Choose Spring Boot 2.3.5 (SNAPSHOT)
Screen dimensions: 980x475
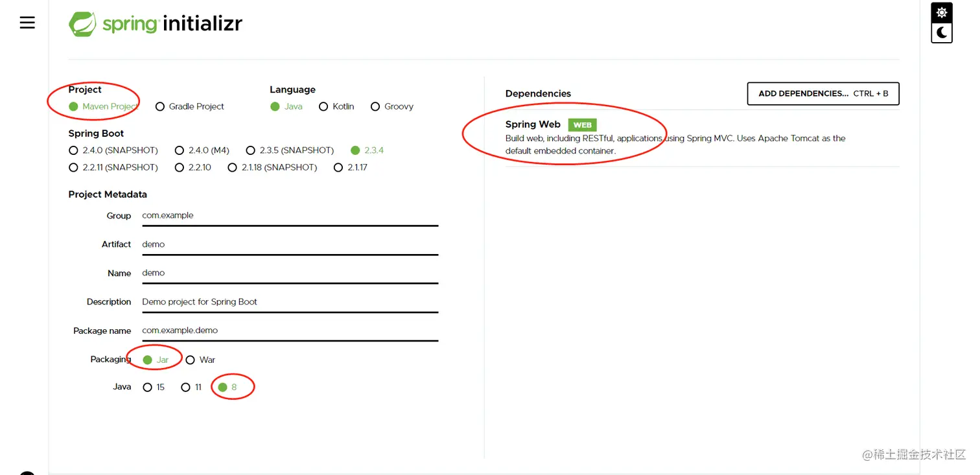(x=290, y=150)
